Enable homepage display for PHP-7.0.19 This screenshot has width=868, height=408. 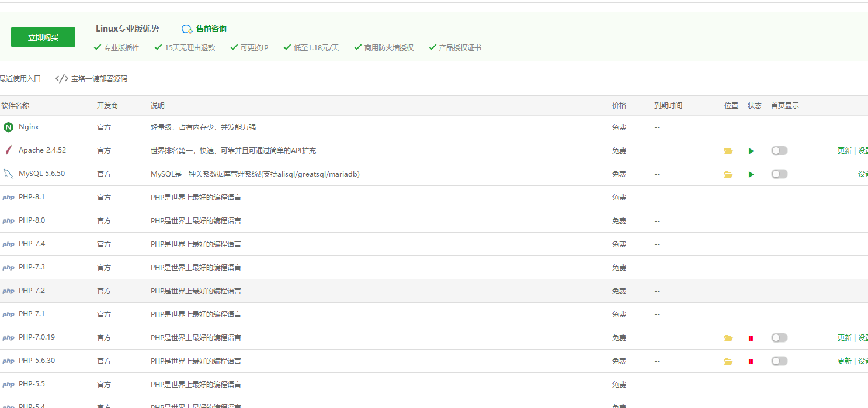tap(779, 338)
